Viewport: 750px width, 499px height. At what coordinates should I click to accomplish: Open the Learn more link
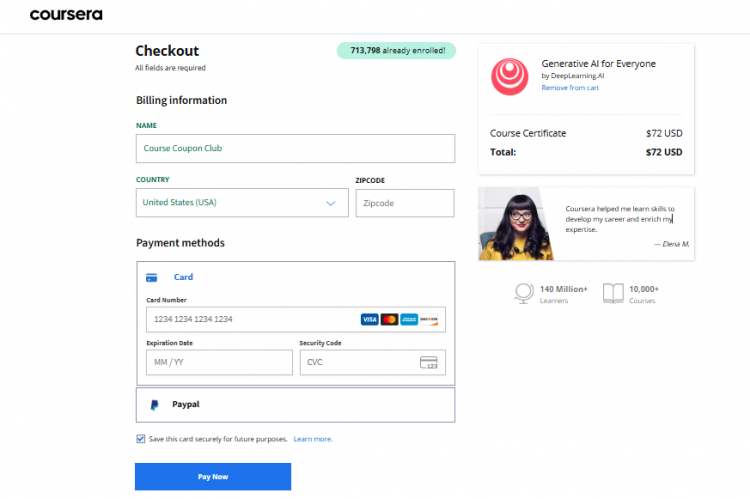tap(313, 439)
